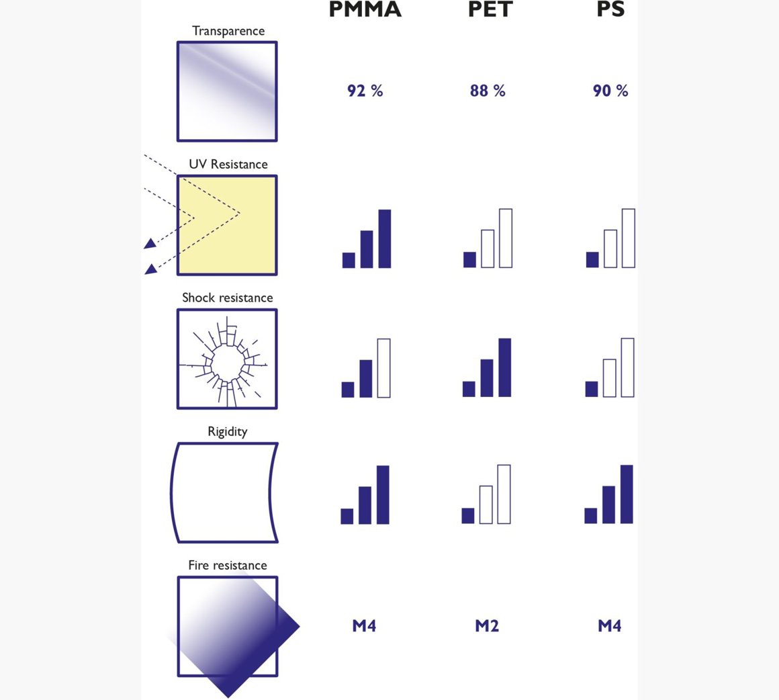This screenshot has height=700, width=779.
Task: Click the yellow UV Resistance icon
Action: pyautogui.click(x=227, y=225)
